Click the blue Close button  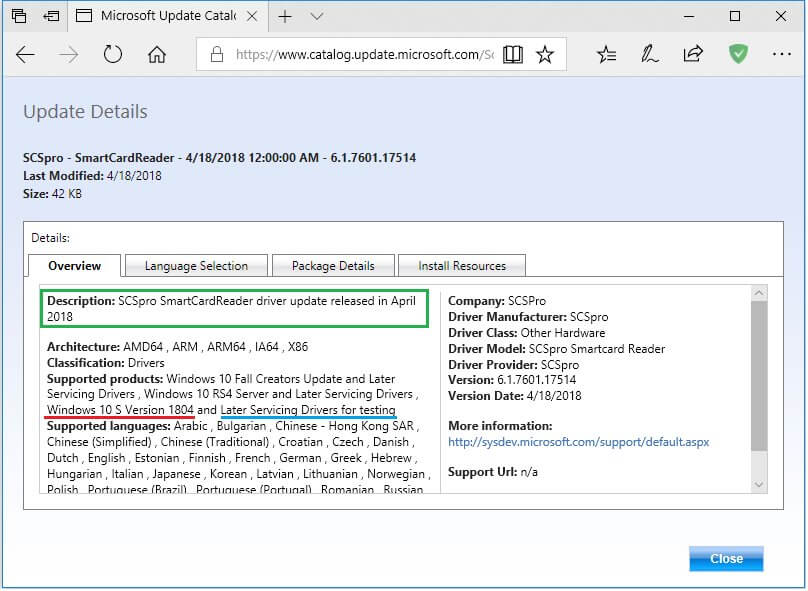point(726,558)
